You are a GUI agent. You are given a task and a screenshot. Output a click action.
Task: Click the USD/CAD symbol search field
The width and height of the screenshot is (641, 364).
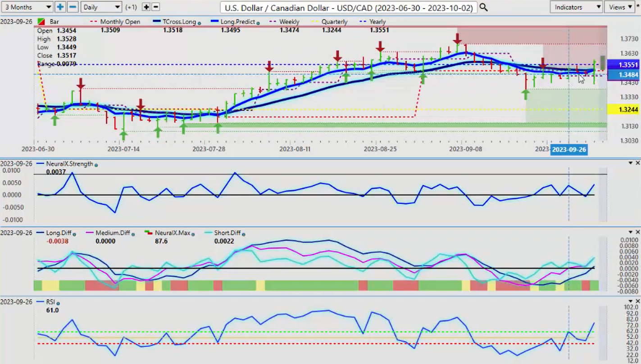(349, 7)
